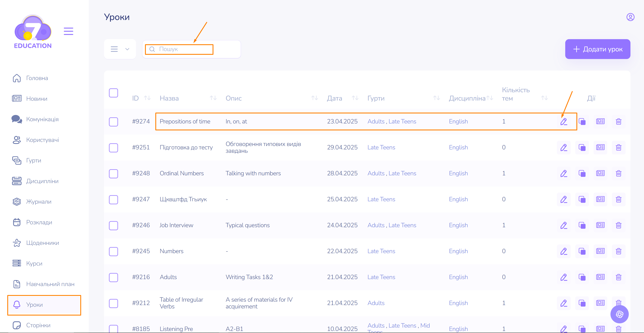Open Журнали in the sidebar

pyautogui.click(x=39, y=202)
